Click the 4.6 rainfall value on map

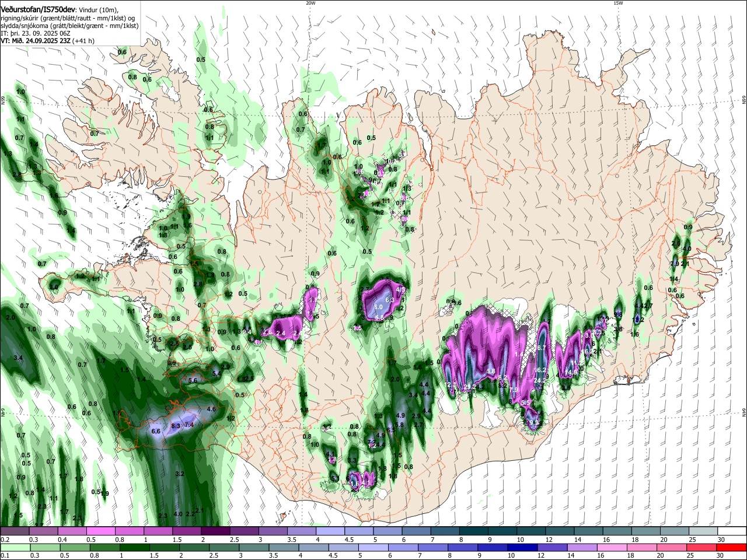click(x=211, y=409)
